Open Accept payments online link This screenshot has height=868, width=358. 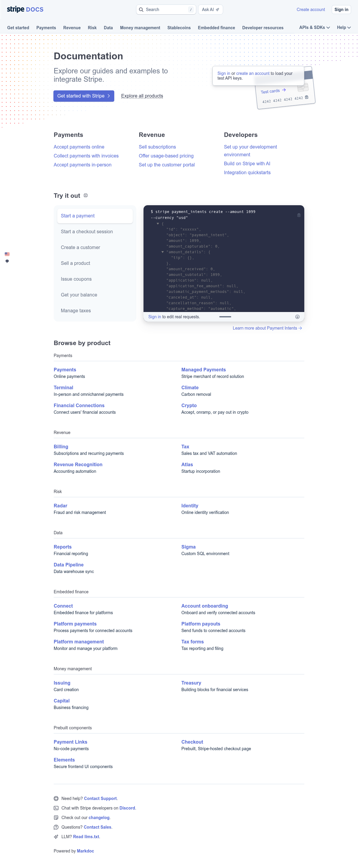79,147
